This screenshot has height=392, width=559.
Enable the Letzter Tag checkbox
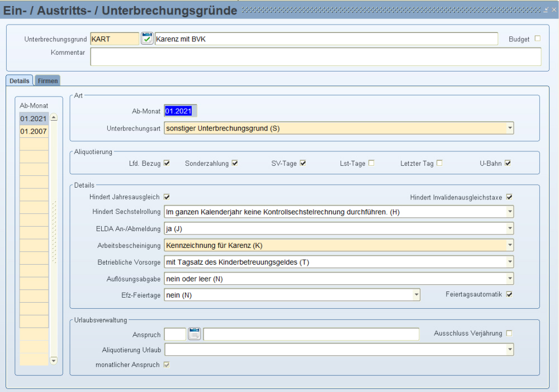(x=439, y=163)
